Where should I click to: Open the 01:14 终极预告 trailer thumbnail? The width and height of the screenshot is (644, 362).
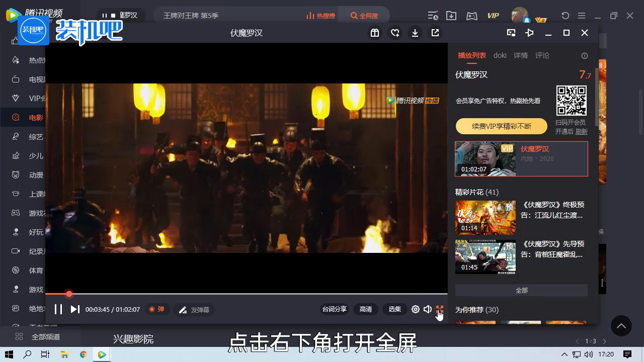[x=485, y=218]
